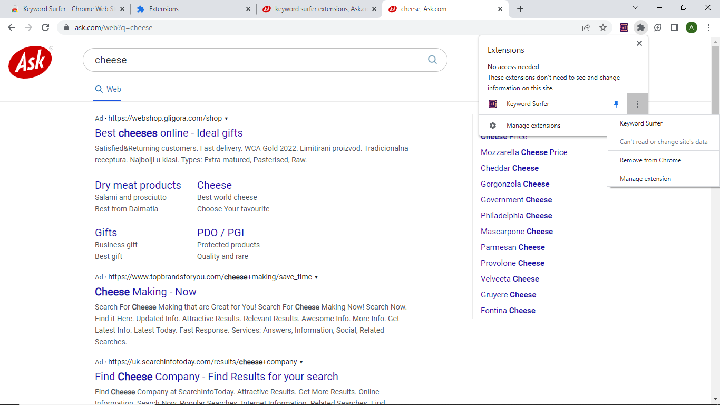Expand webshop.gligora.com ad dropdown arrow
The image size is (720, 405).
tap(226, 119)
